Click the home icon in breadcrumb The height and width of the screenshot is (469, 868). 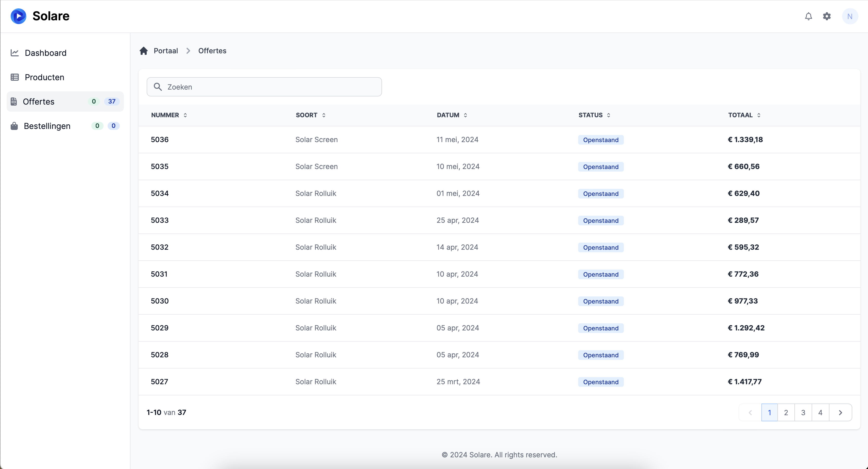point(144,51)
